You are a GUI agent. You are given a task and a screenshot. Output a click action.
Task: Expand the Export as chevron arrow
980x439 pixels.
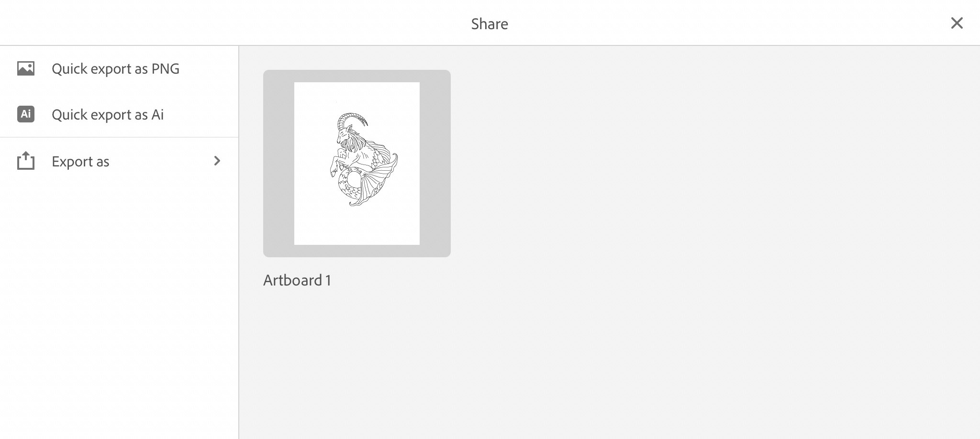(217, 161)
